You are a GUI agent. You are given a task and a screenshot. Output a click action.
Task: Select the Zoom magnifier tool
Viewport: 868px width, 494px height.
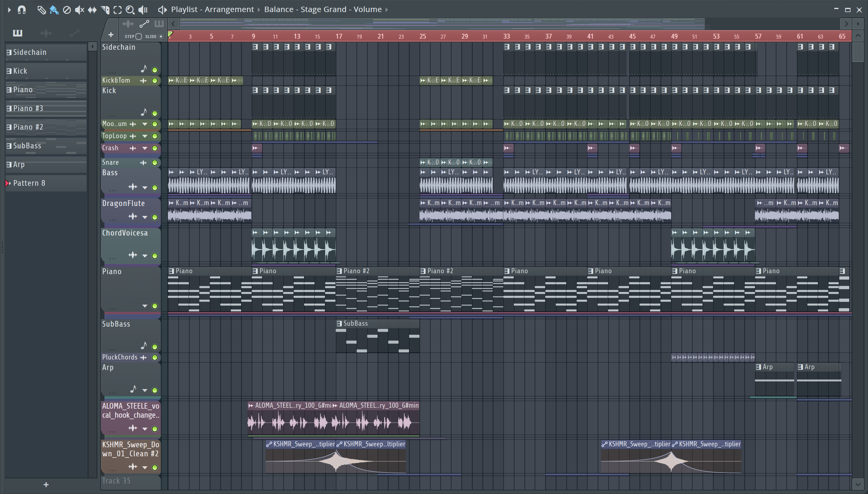(130, 10)
